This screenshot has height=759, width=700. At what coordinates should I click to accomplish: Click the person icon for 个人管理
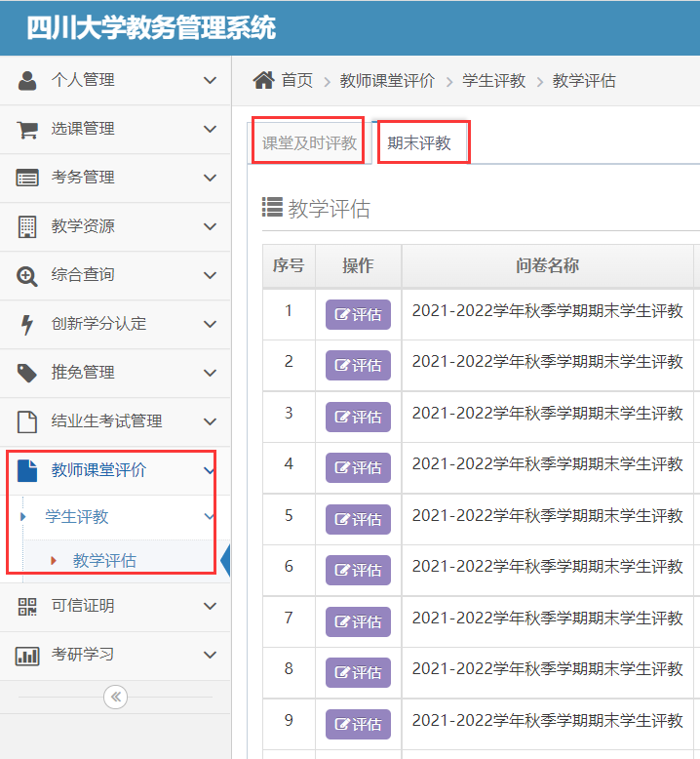click(27, 80)
